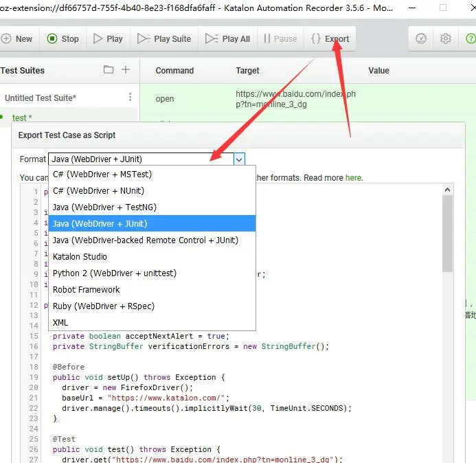The height and width of the screenshot is (463, 476).
Task: Click the baseUrl katalon.com code line
Action: coord(146,398)
